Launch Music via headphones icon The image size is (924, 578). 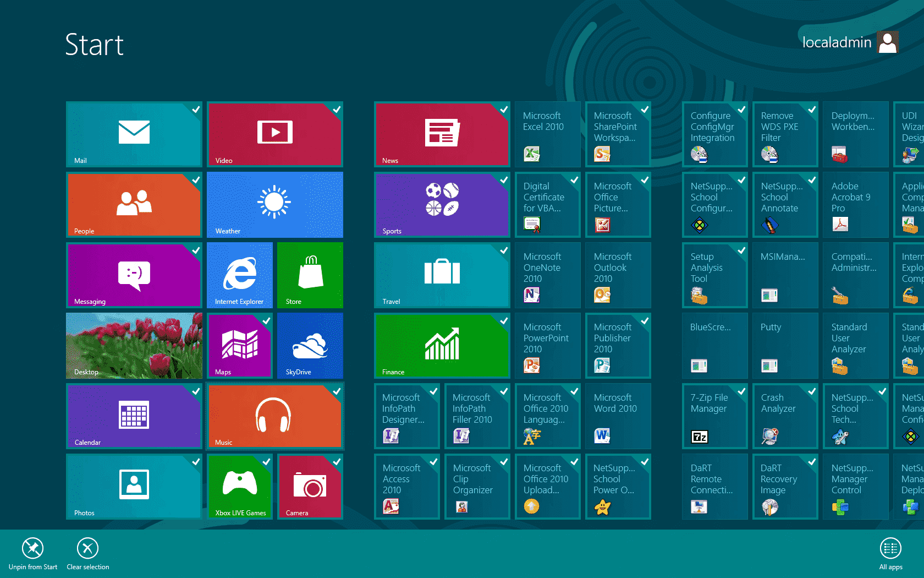point(273,415)
